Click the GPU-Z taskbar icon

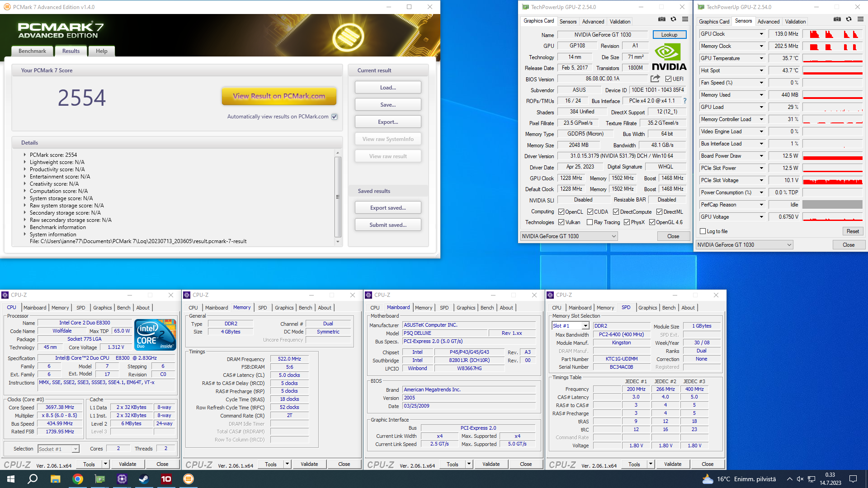coord(100,479)
